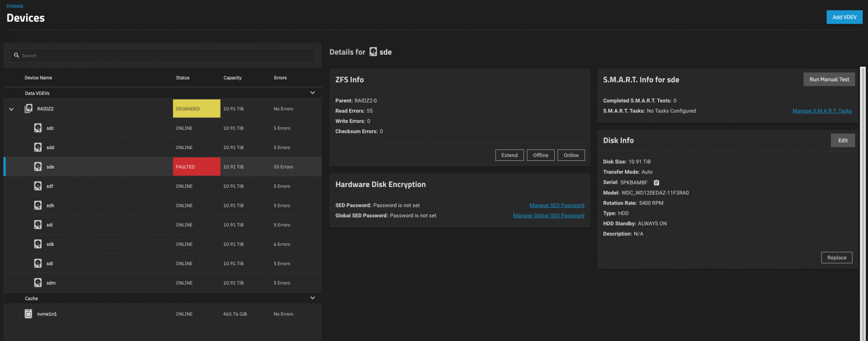Collapse the Cache section

pos(312,298)
